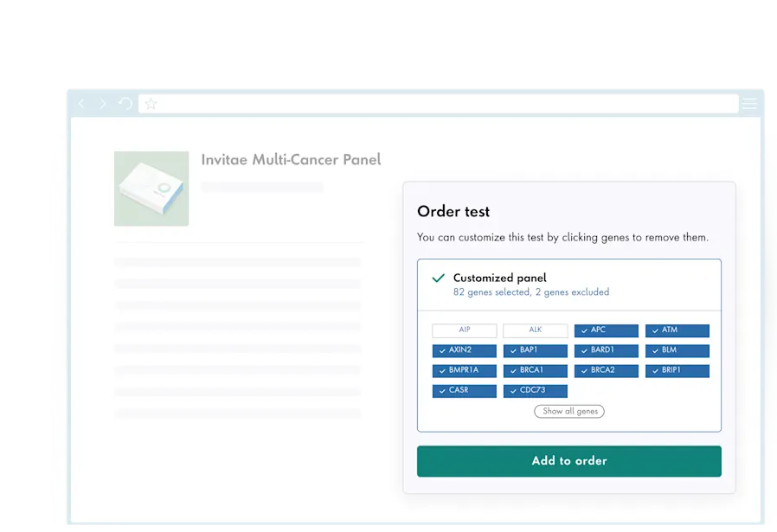Toggle off the BMPR1A gene
The width and height of the screenshot is (777, 532).
(465, 371)
